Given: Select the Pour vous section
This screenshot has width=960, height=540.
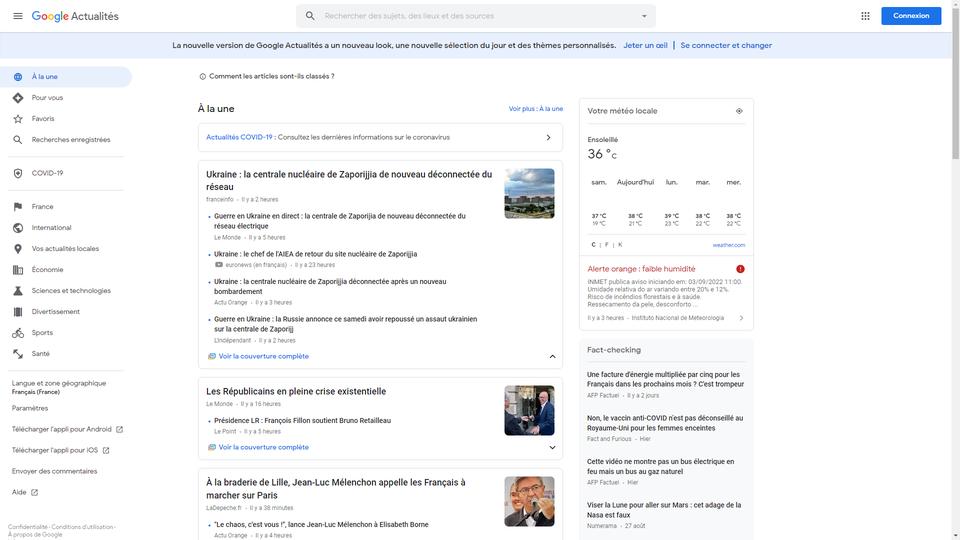Looking at the screenshot, I should pyautogui.click(x=66, y=98).
